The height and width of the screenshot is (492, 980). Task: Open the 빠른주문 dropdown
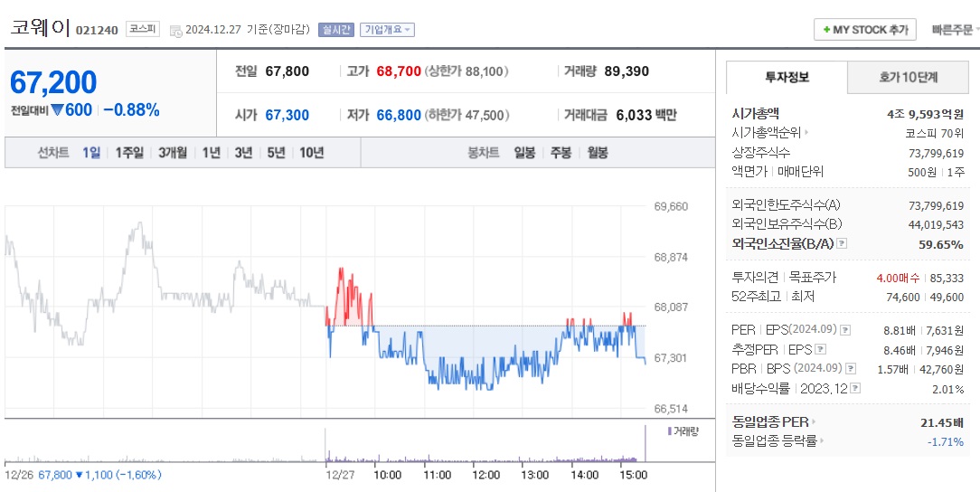click(955, 30)
